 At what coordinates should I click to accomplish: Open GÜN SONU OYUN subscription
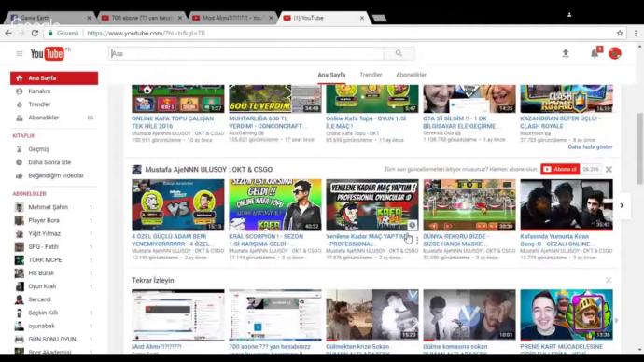tap(54, 339)
